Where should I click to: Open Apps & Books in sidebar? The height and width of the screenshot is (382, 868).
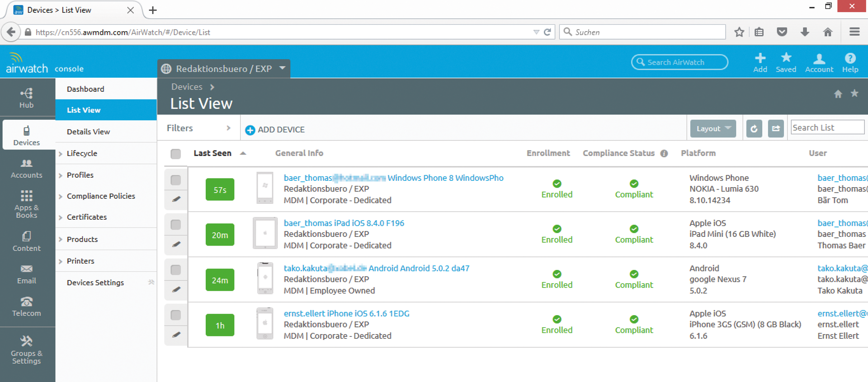[x=27, y=204]
